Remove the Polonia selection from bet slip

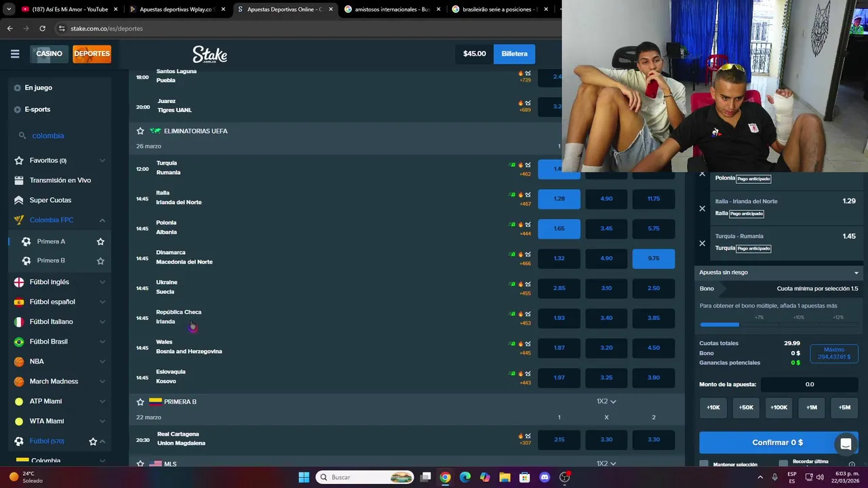pos(702,174)
